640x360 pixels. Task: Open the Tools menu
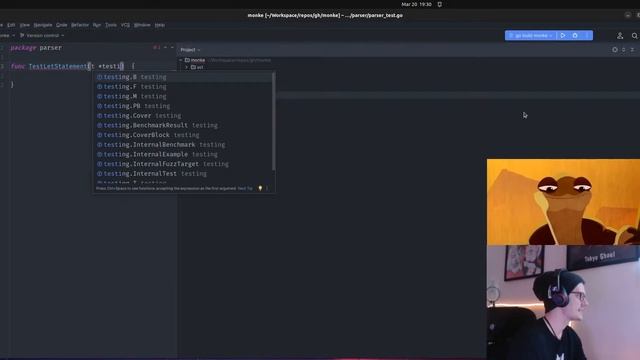(111, 25)
